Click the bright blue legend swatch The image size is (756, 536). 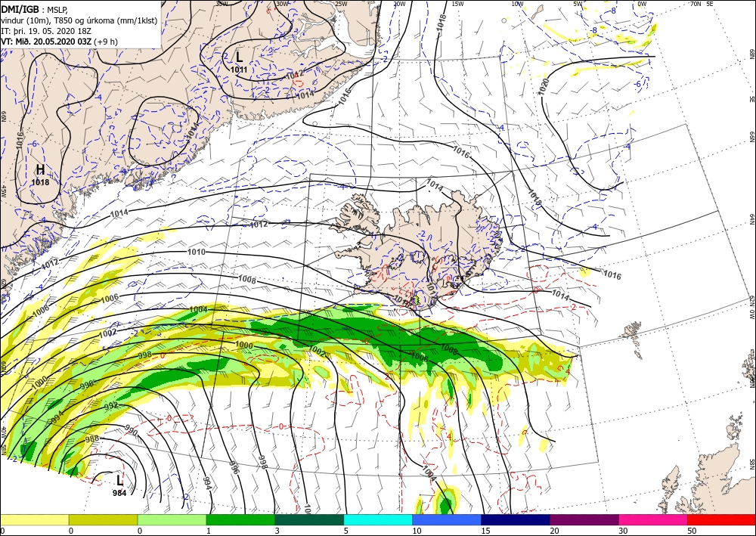pos(447,519)
